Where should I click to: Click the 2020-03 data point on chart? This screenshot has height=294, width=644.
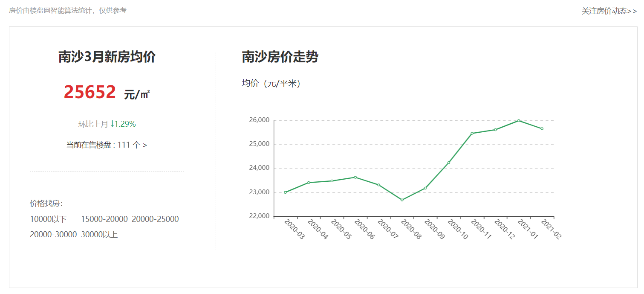pos(285,192)
